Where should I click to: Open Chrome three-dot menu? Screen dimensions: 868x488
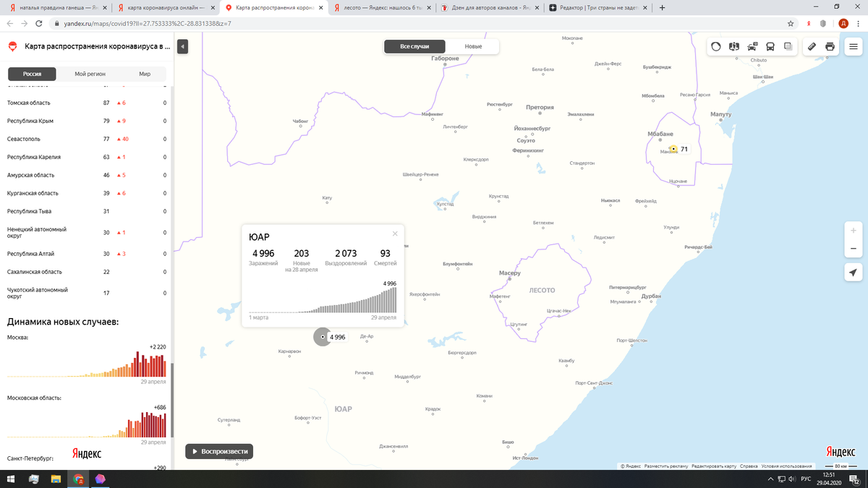[859, 23]
